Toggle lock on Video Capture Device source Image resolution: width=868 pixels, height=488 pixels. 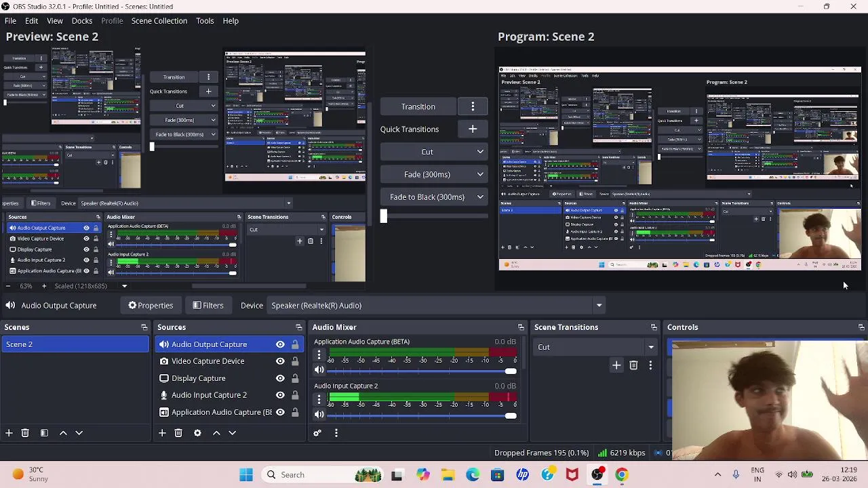pos(295,361)
